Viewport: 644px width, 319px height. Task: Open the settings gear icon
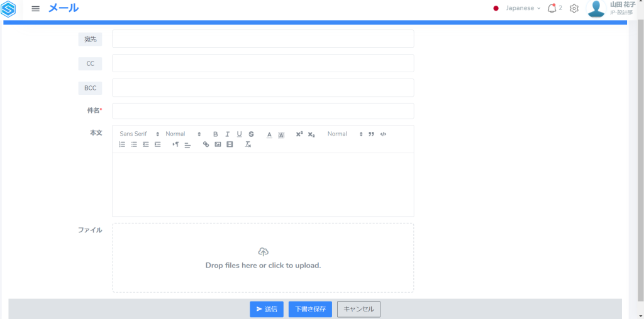click(574, 8)
